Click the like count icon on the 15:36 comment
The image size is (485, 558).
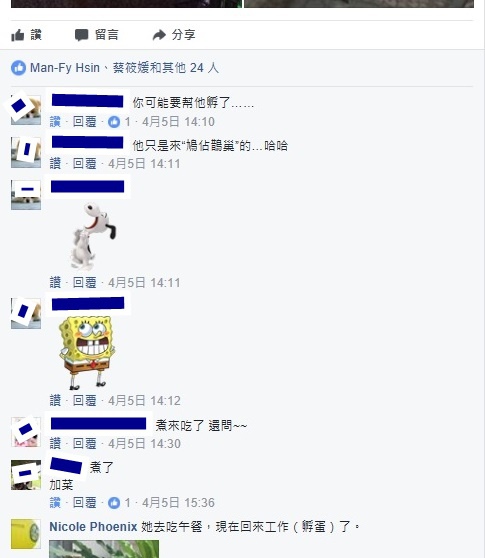114,503
